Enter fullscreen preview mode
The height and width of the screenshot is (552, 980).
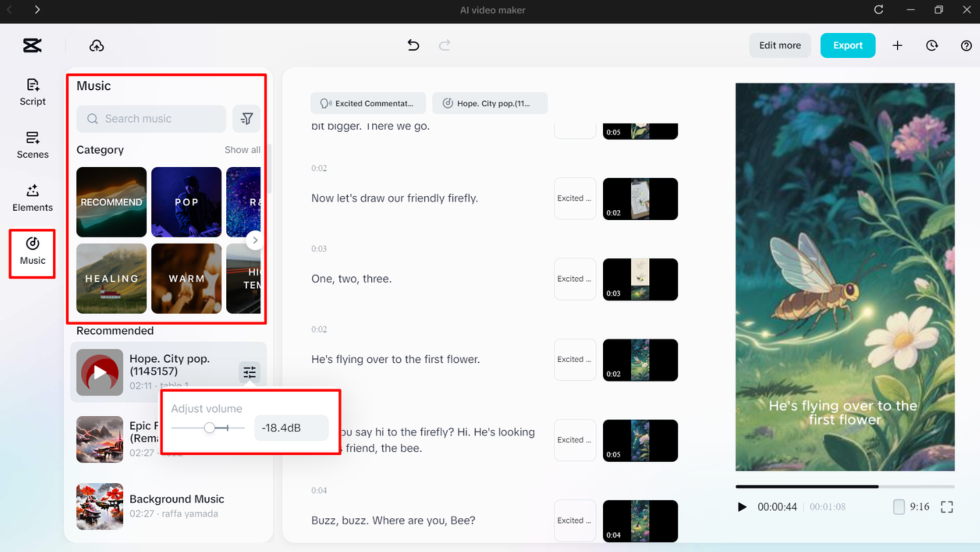946,507
